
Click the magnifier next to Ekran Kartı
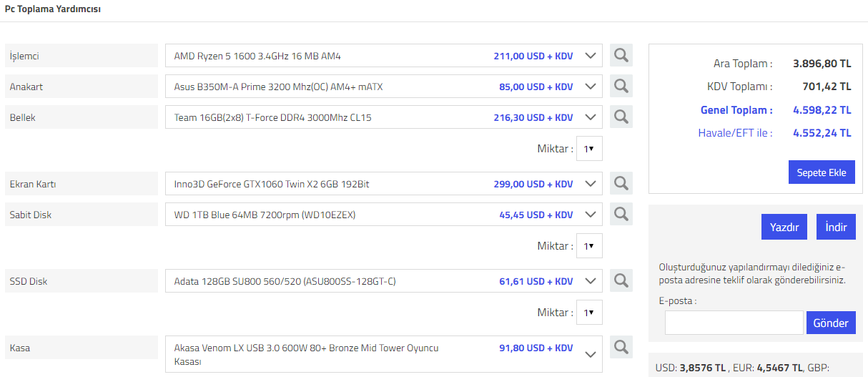pos(621,183)
